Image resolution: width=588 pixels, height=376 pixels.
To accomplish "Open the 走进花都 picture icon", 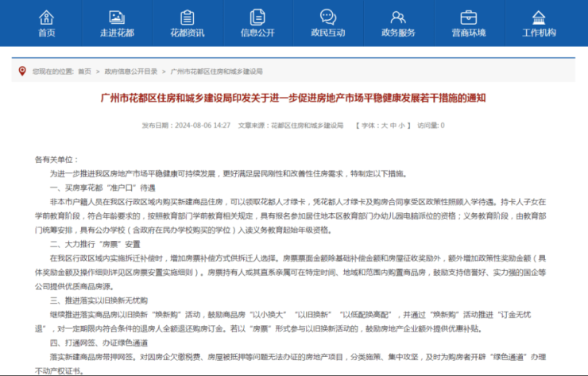I will pyautogui.click(x=117, y=17).
